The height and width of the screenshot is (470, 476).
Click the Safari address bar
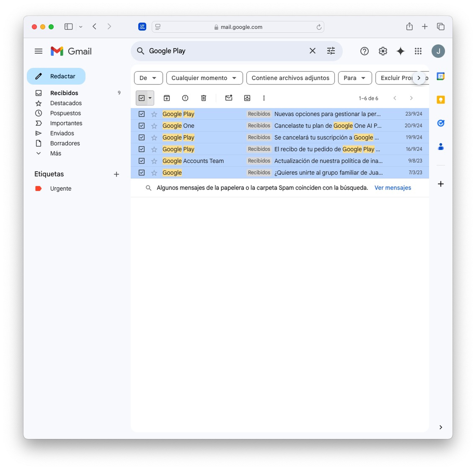(238, 27)
